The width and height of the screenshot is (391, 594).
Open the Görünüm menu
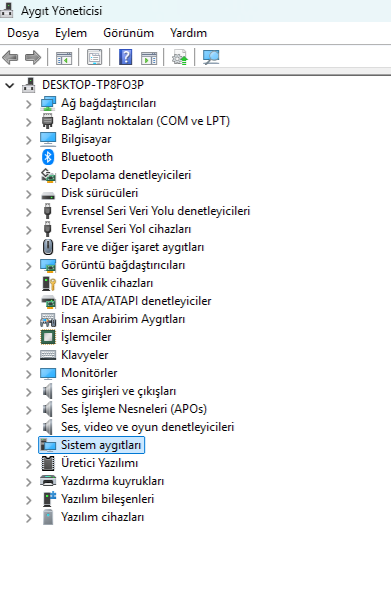[x=128, y=33]
